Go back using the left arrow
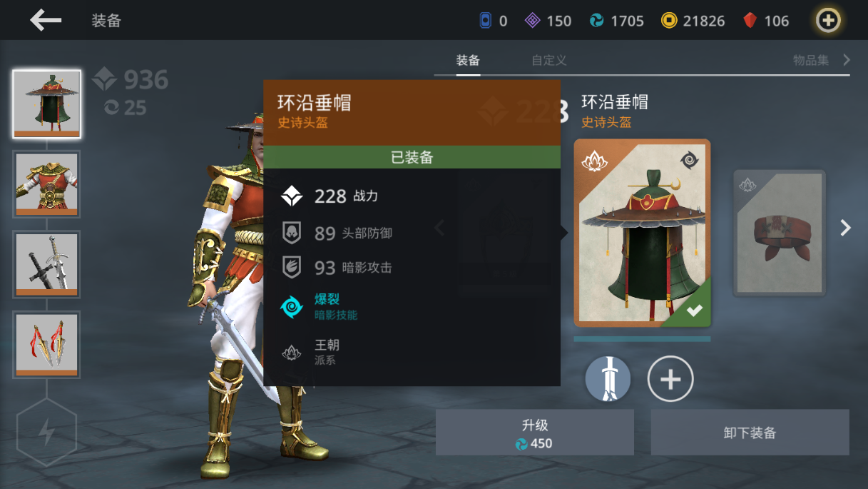The width and height of the screenshot is (868, 489). point(46,20)
